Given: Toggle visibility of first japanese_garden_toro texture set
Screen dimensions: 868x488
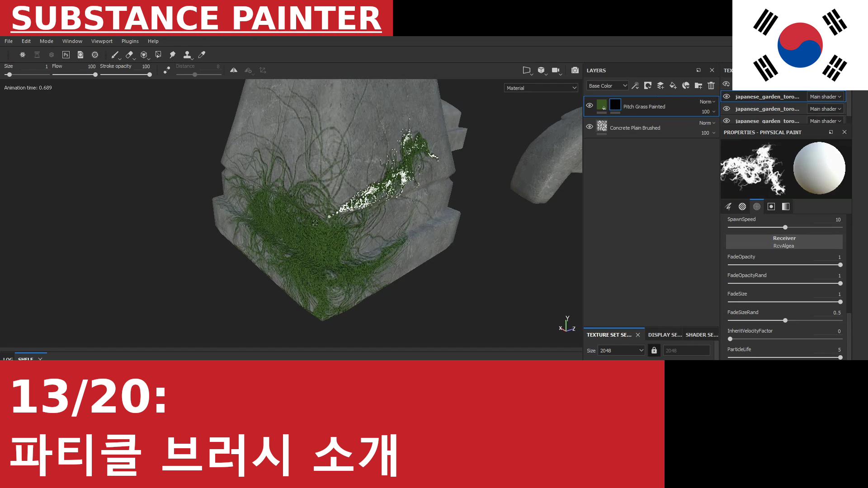Looking at the screenshot, I should [726, 96].
